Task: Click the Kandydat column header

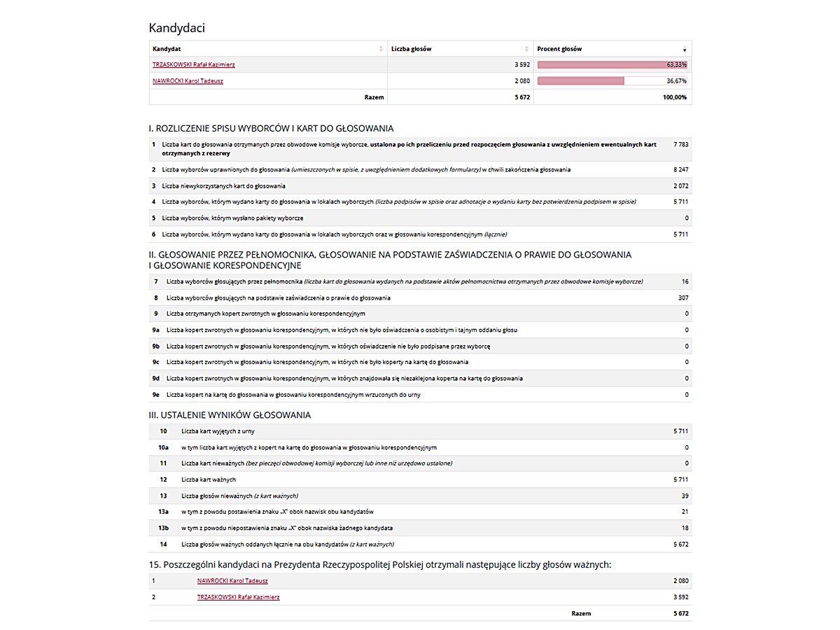Action: [x=167, y=49]
